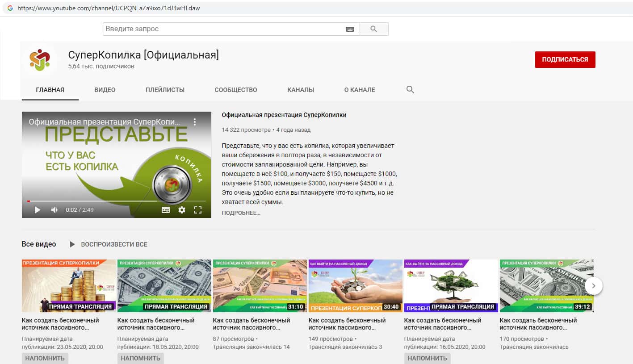Click the Google icon in the address bar

pos(10,8)
